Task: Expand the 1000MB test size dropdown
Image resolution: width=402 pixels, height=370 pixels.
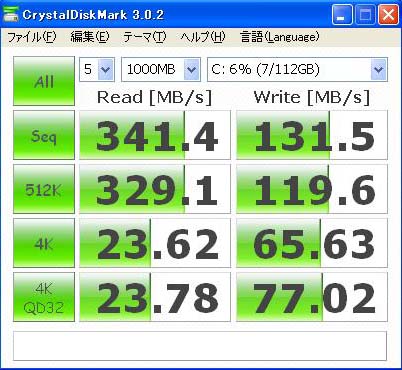Action: pyautogui.click(x=161, y=69)
